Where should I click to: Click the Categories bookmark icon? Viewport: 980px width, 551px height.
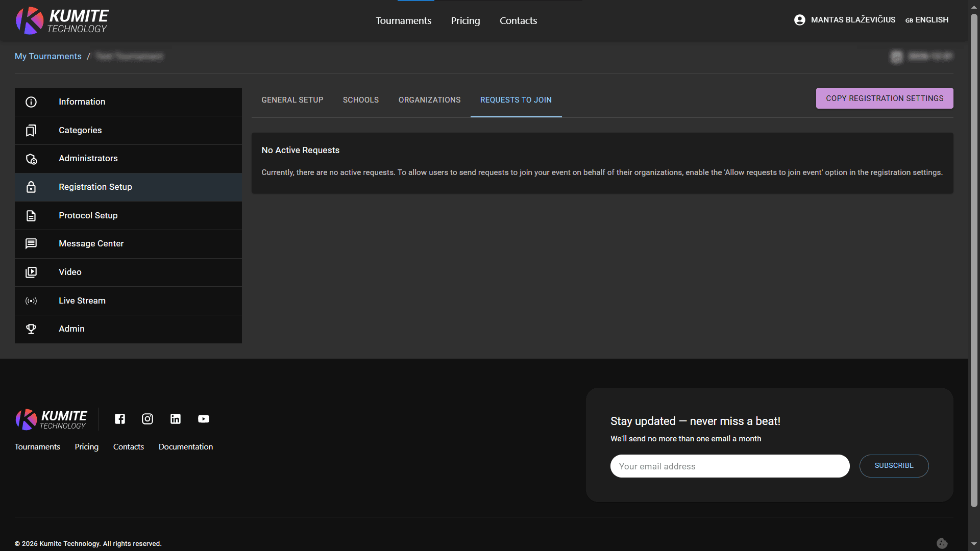[31, 131]
